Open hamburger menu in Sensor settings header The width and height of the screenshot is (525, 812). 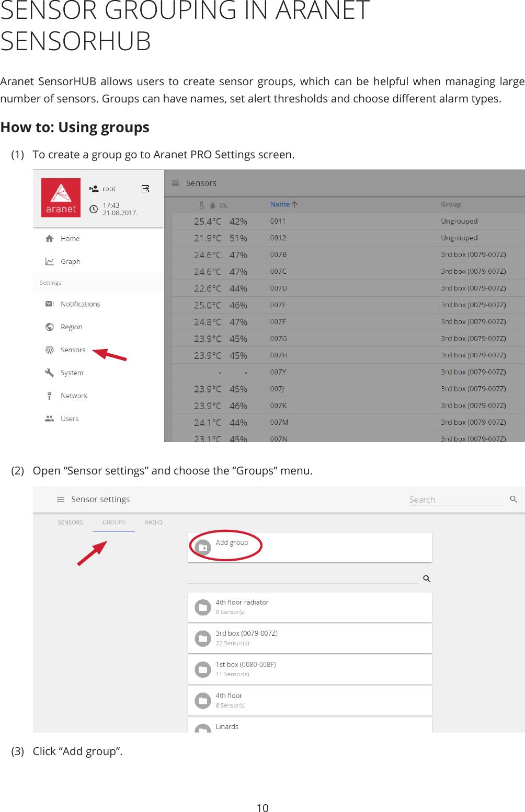(x=61, y=499)
